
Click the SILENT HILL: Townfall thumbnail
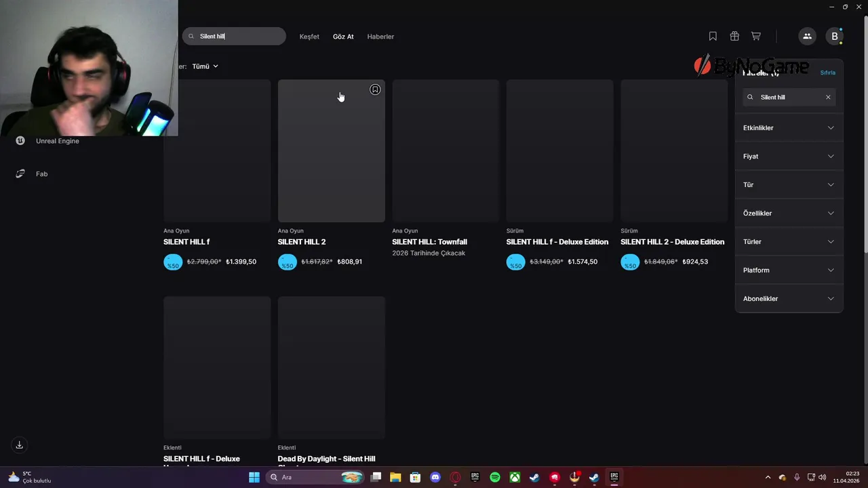(x=446, y=151)
